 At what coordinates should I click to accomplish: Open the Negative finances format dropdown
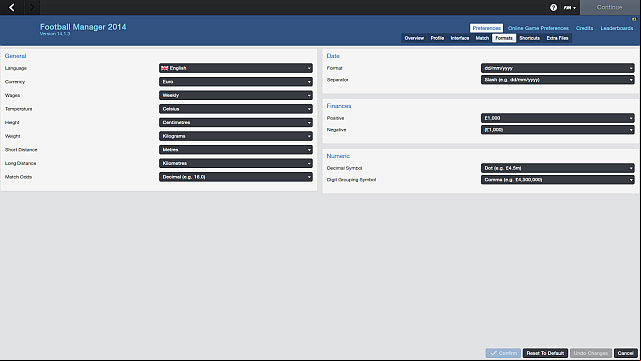coord(558,130)
